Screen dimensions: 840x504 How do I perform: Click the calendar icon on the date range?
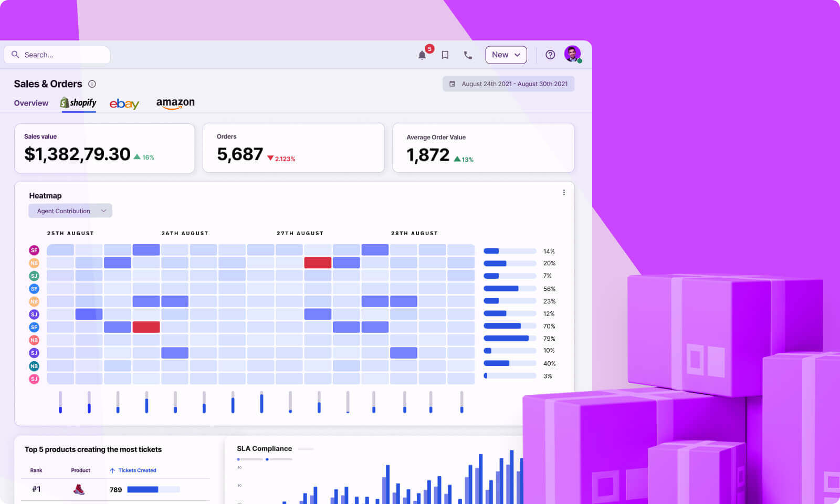[453, 83]
